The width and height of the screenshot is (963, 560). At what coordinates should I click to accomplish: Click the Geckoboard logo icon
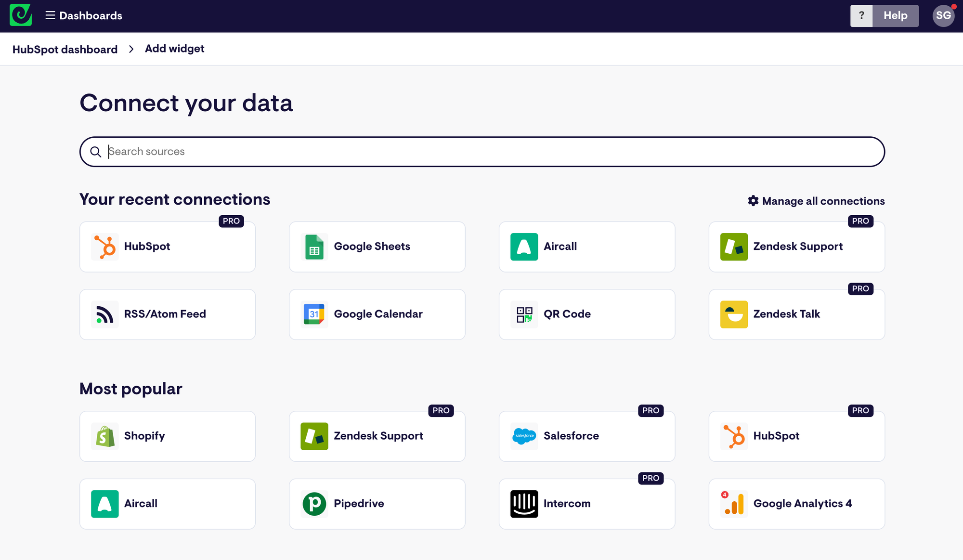(21, 15)
